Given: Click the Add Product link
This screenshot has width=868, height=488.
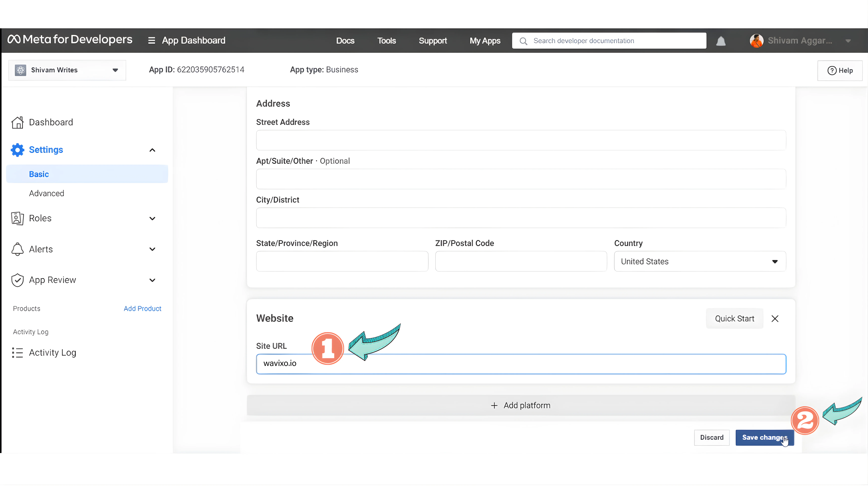Looking at the screenshot, I should point(142,308).
